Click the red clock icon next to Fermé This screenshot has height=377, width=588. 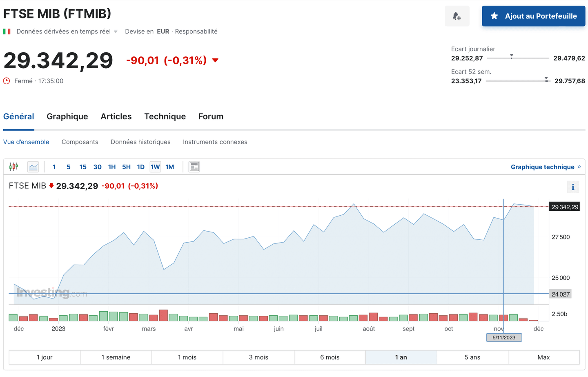[x=6, y=80]
